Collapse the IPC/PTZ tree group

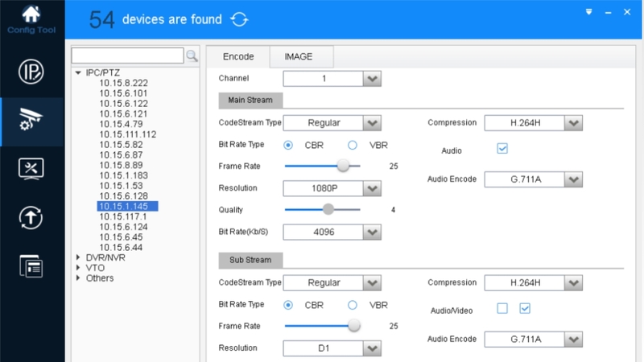pyautogui.click(x=78, y=72)
